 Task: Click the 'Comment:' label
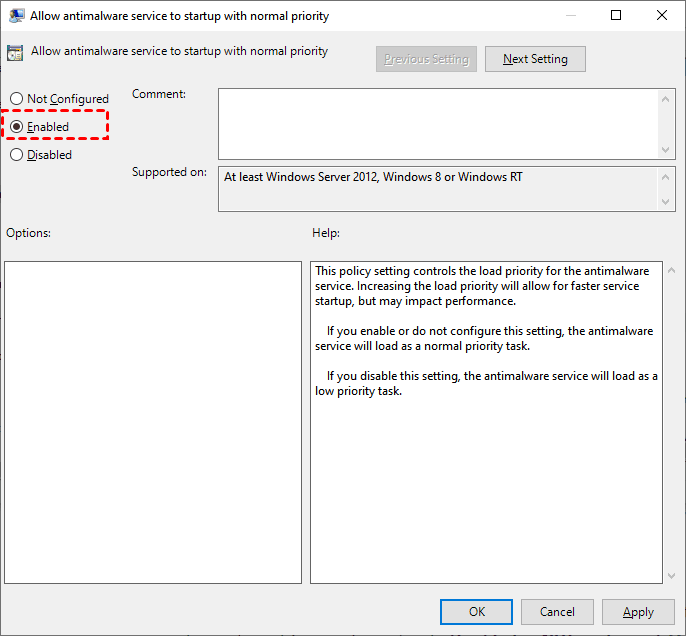coord(159,94)
